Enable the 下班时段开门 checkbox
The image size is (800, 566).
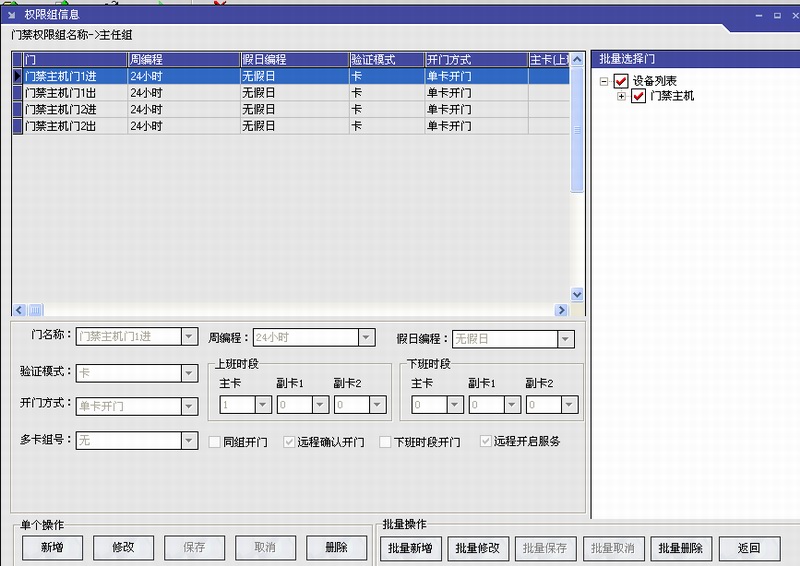(385, 442)
